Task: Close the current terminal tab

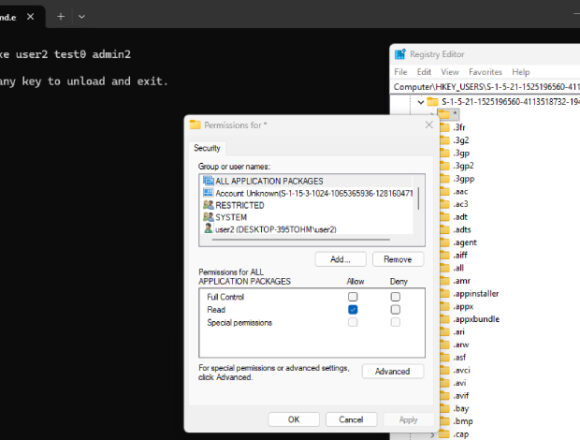Action: pos(30,17)
